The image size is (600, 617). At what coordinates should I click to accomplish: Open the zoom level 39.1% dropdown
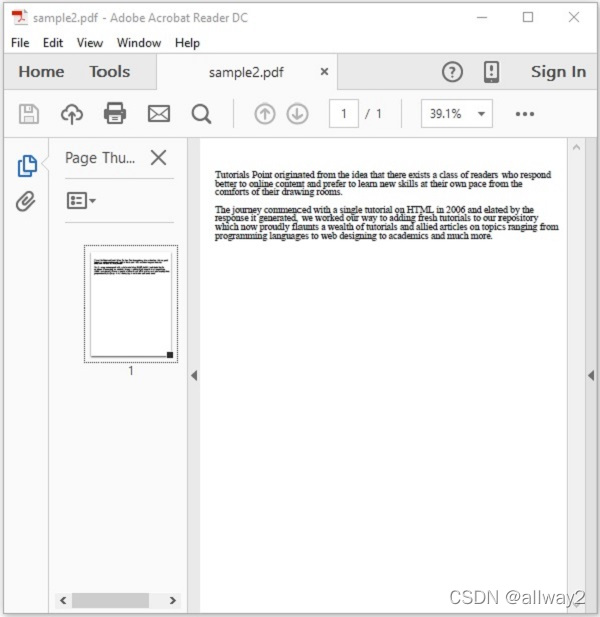[456, 114]
